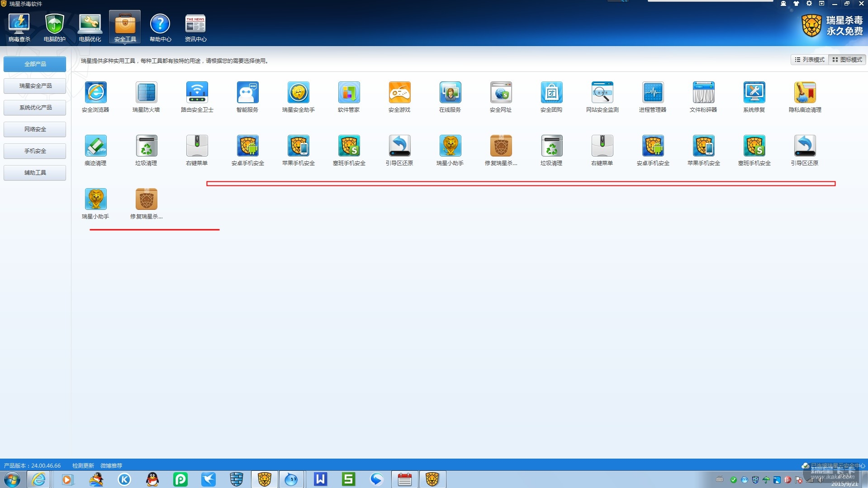Open the 智能服务 smart service tool
The height and width of the screenshot is (488, 868).
click(x=247, y=97)
